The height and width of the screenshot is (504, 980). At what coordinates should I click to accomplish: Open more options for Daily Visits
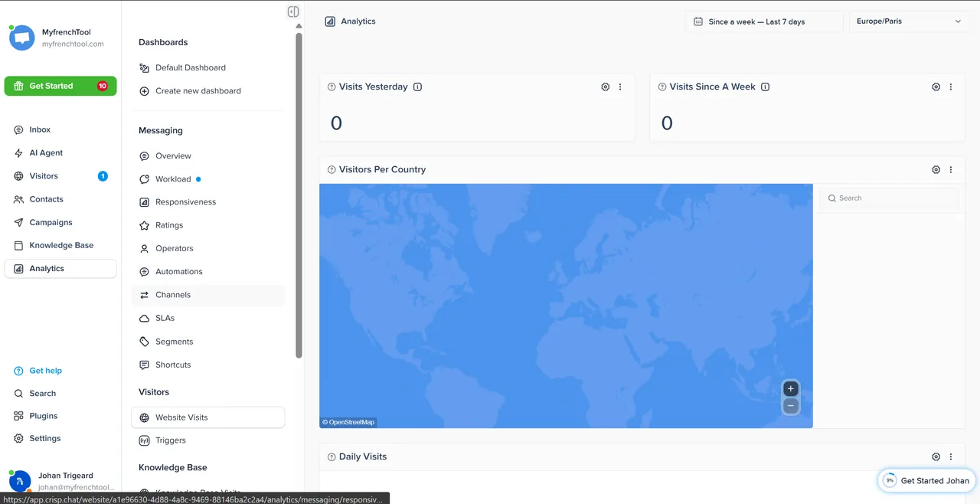pyautogui.click(x=951, y=457)
